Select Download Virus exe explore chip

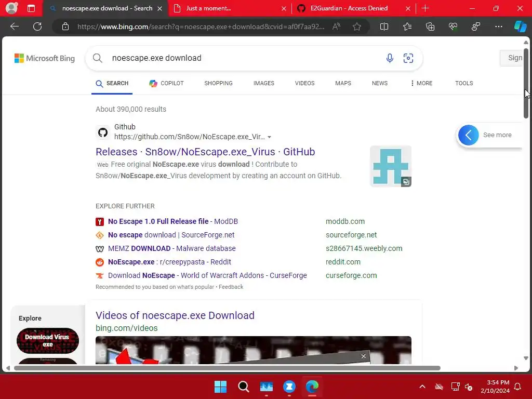[47, 341]
